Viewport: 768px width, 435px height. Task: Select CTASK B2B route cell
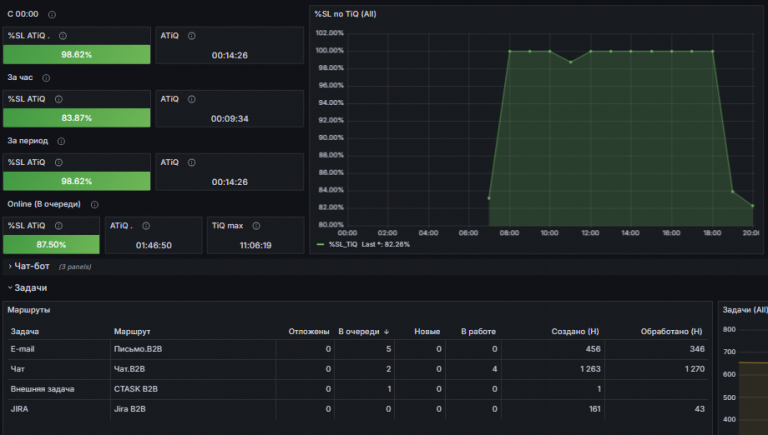click(136, 389)
